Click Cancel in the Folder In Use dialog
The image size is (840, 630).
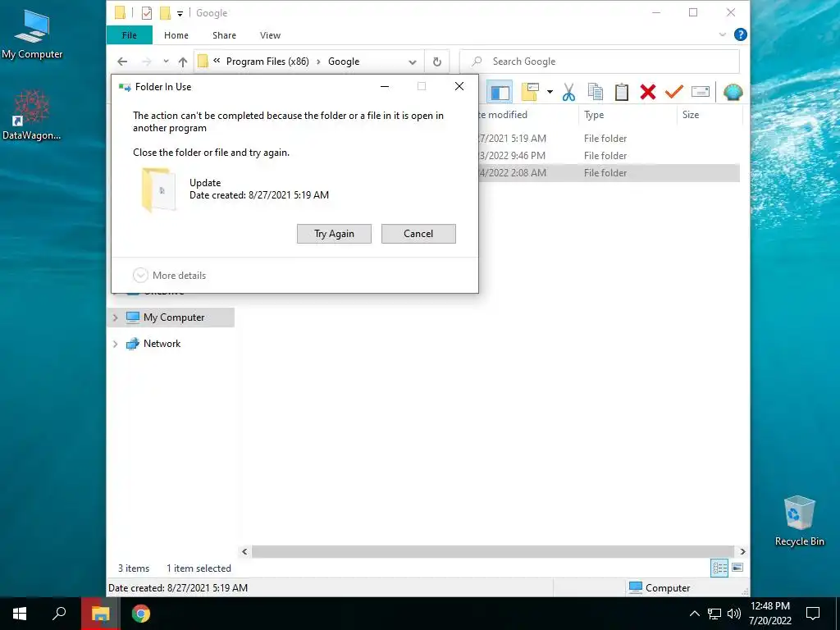pos(418,234)
